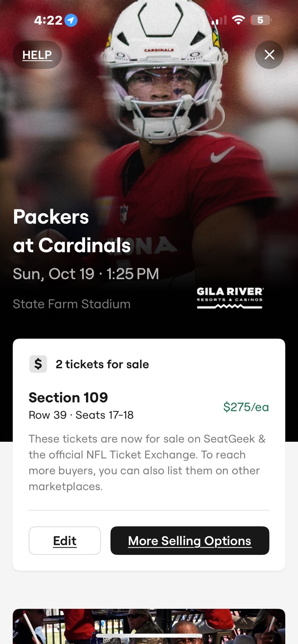Tap the Row 39 seats information text
Image resolution: width=298 pixels, height=644 pixels.
(81, 415)
